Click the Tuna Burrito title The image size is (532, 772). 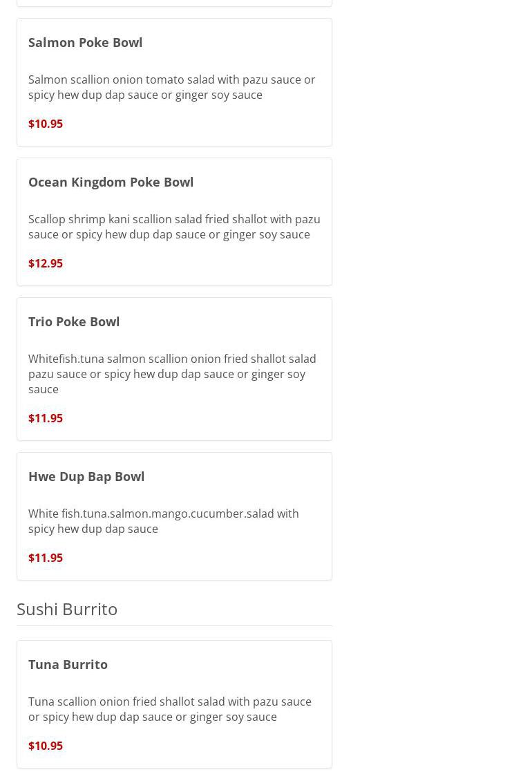pos(68,664)
